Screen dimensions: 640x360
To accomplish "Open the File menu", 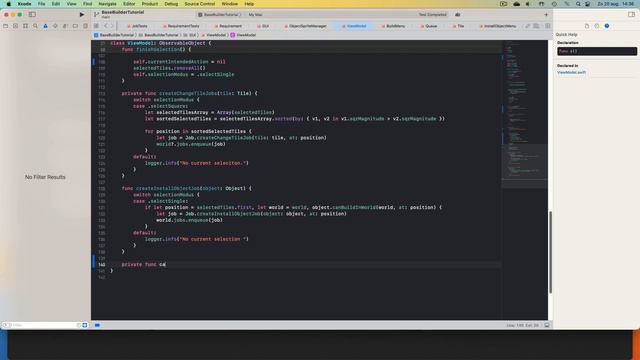I will [x=41, y=4].
